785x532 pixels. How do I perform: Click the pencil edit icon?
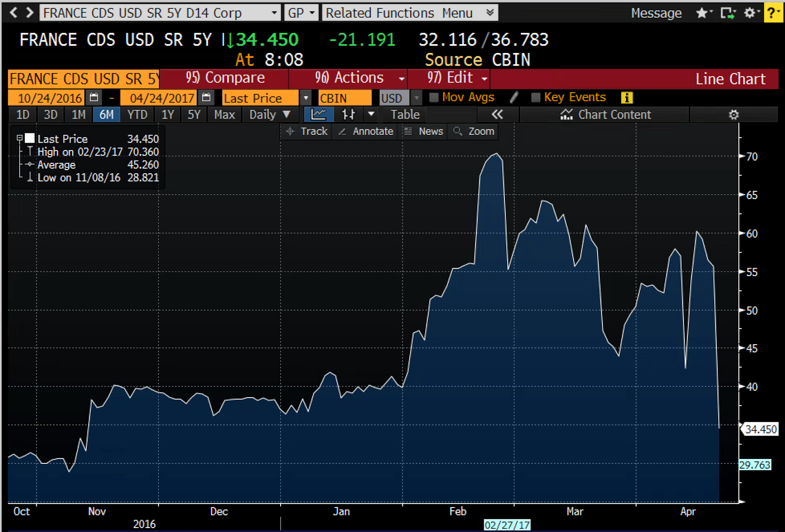tap(514, 98)
